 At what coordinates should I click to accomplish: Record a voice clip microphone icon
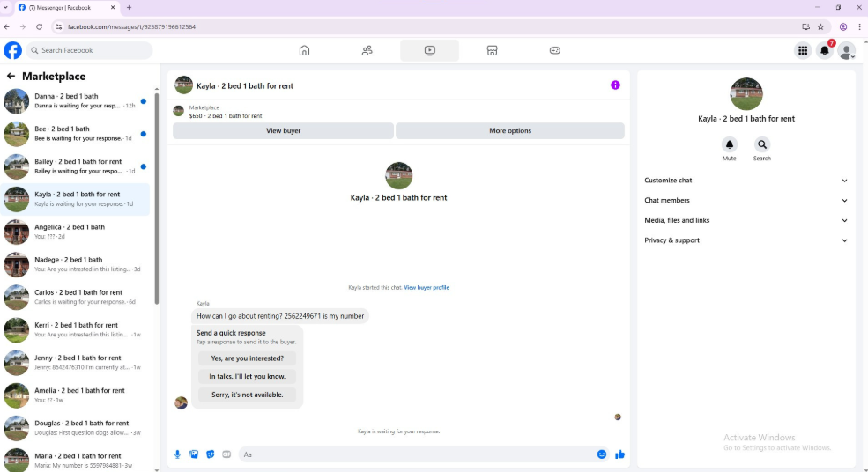[x=177, y=454]
